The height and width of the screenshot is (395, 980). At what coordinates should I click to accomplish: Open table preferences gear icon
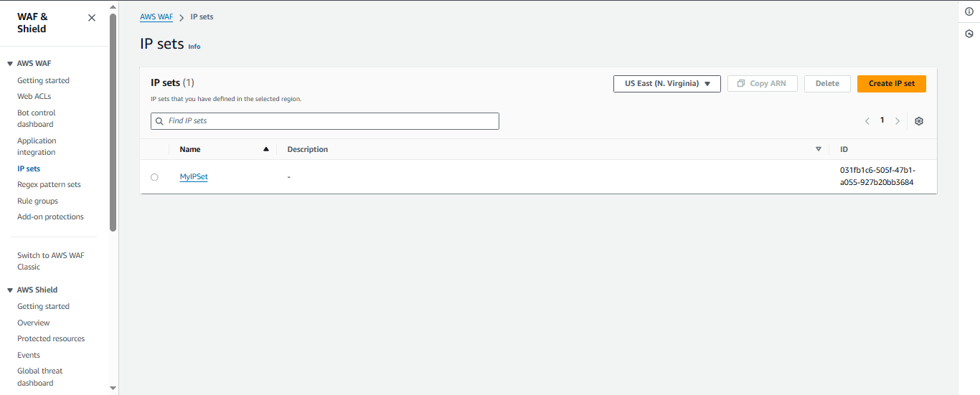919,121
